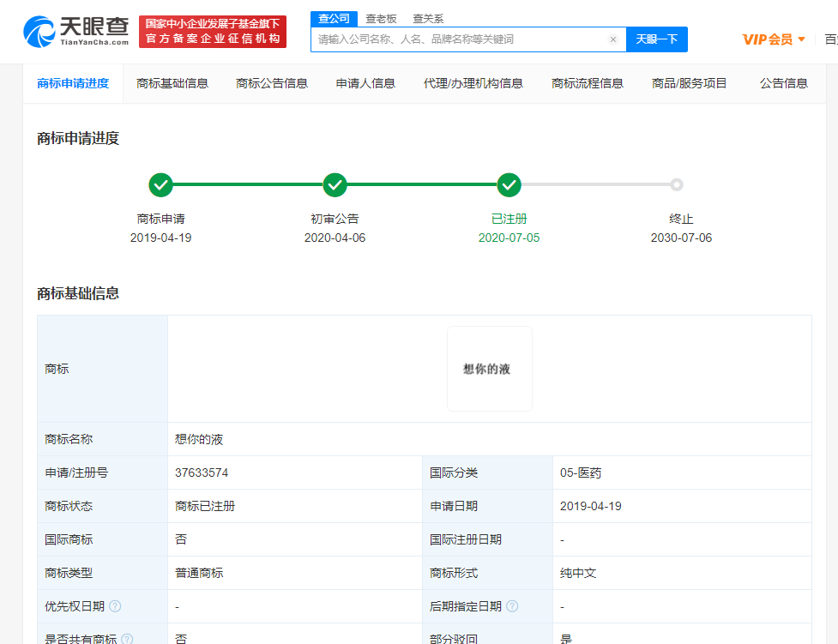This screenshot has width=838, height=644.
Task: Click the 想你的液 trademark image thumbnail
Action: pos(489,368)
